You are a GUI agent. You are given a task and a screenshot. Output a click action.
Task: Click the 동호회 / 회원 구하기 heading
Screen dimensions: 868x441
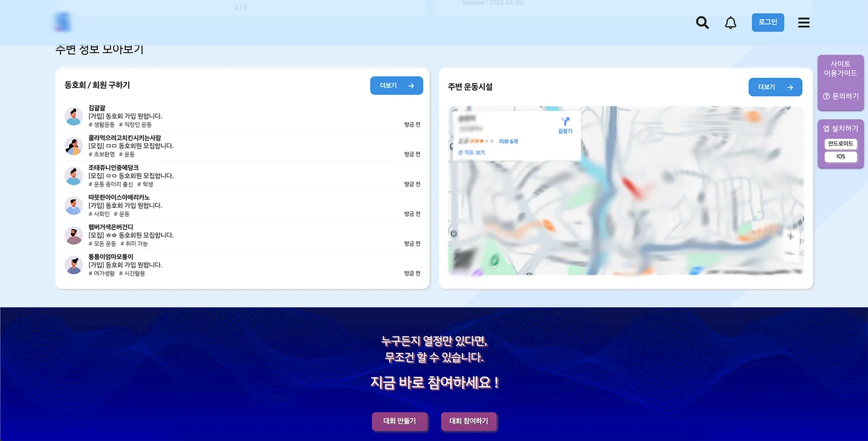97,85
